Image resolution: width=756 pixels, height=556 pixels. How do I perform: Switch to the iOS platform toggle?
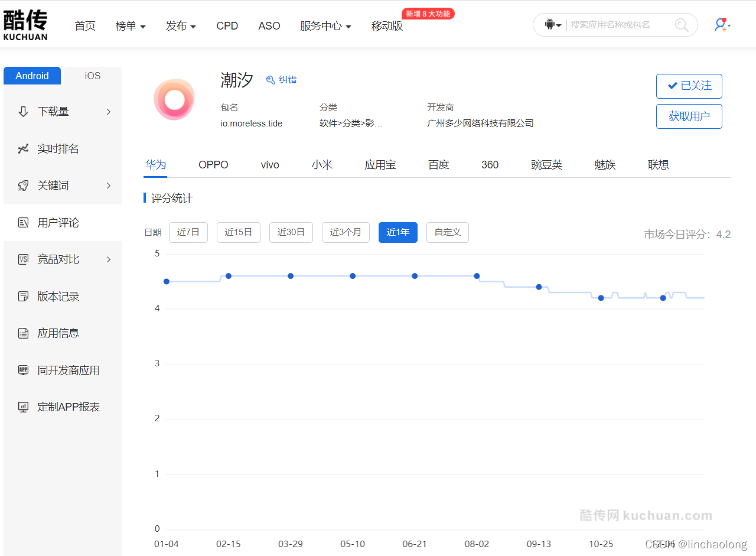coord(92,76)
